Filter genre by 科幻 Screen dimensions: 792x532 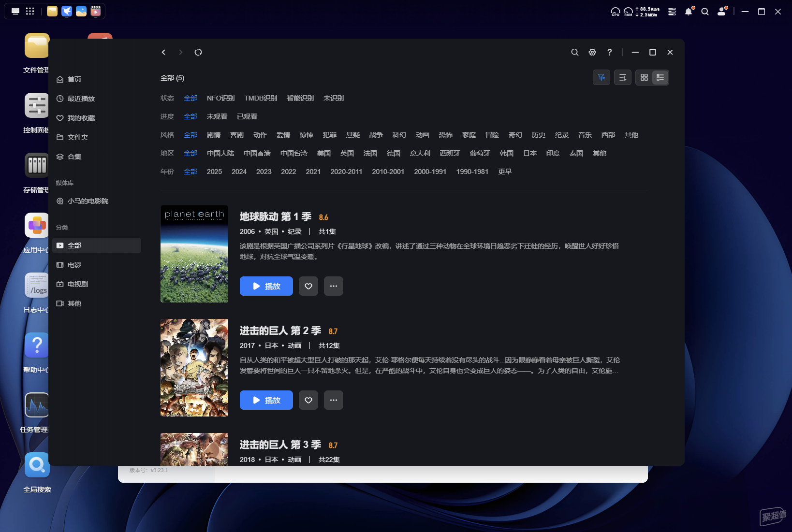[399, 135]
